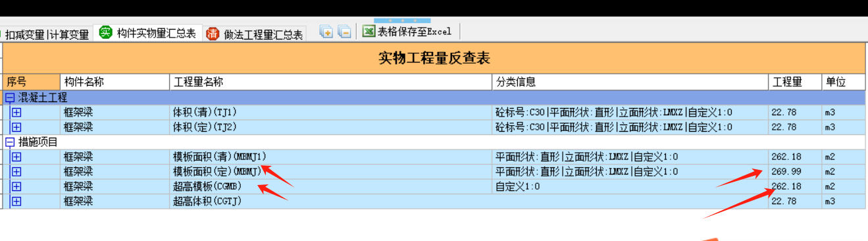Screen dimensions: 868x241
Task: Select the 体积(清)(TJ1) cell
Action: coord(331,112)
